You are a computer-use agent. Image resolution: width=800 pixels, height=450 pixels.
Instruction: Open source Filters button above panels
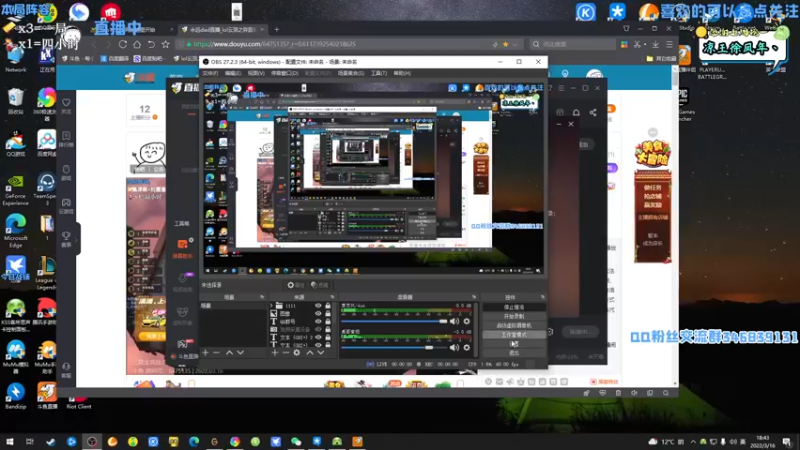coord(319,285)
